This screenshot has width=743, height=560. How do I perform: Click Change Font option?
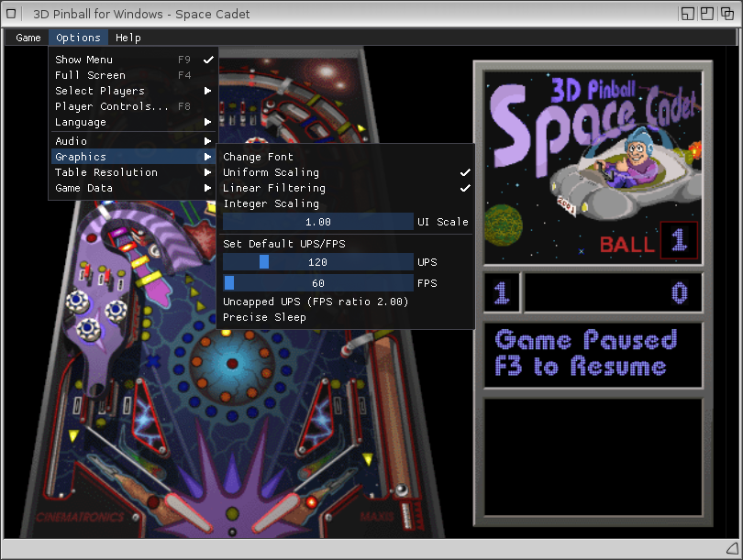[259, 157]
